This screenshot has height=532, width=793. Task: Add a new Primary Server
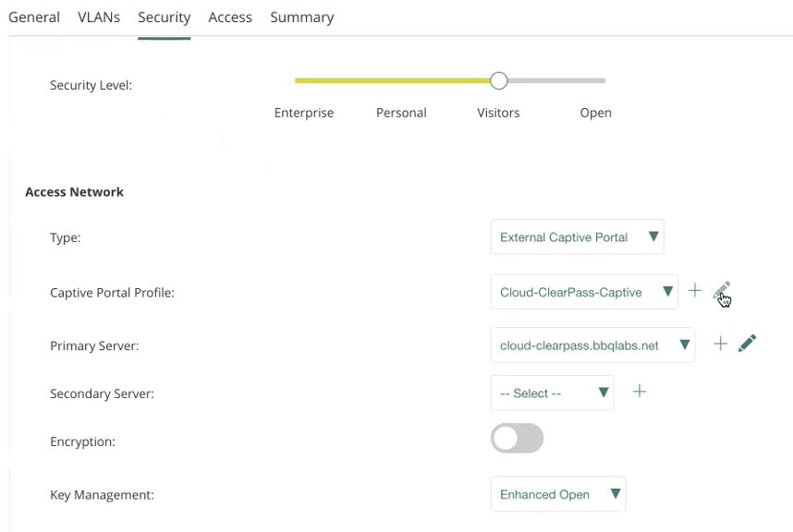pos(721,344)
